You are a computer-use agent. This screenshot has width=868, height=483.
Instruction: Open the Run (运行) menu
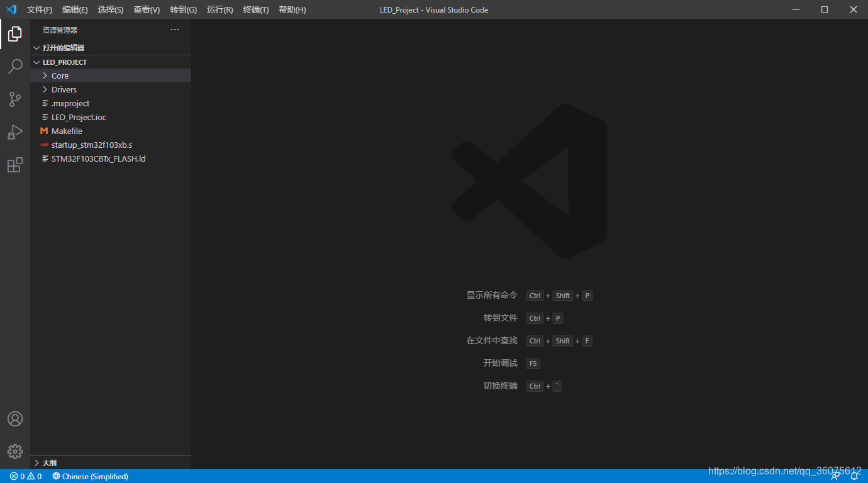(220, 9)
